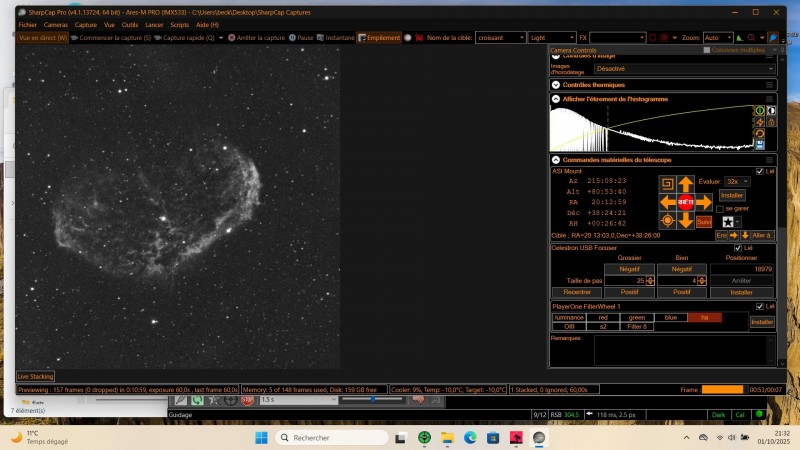Slew the mount left with the left arrow
800x450 pixels.
(x=668, y=202)
